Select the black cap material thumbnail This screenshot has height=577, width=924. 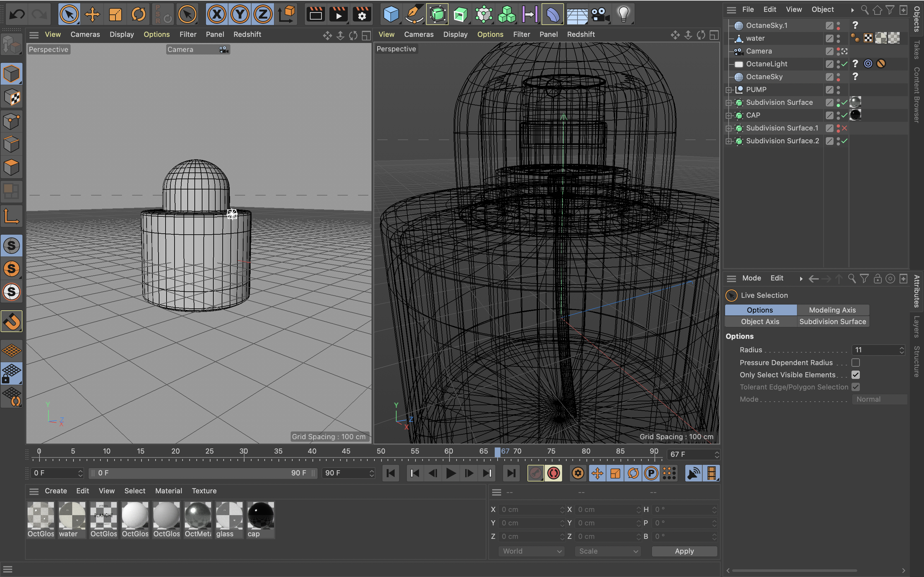[x=261, y=515]
